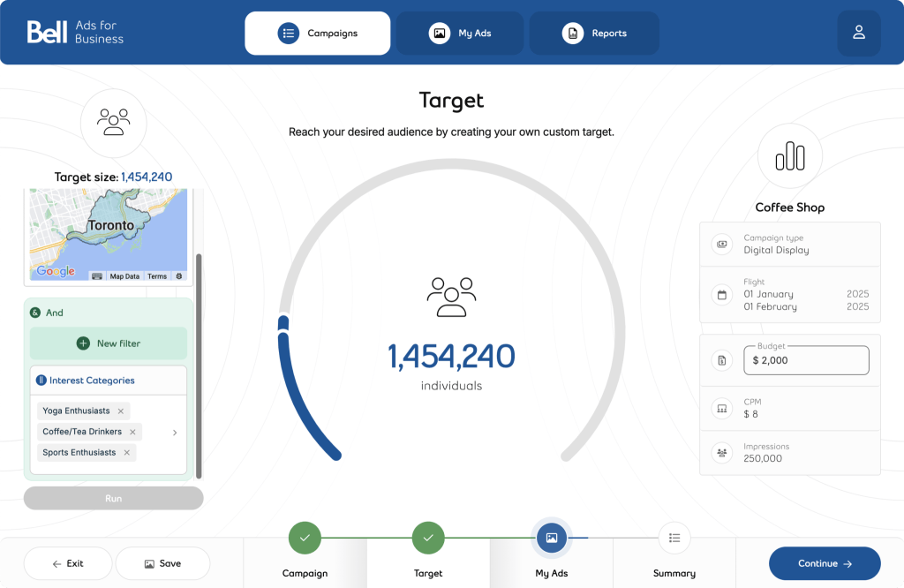Click the 01 January flight start date
The width and height of the screenshot is (904, 588).
(769, 294)
